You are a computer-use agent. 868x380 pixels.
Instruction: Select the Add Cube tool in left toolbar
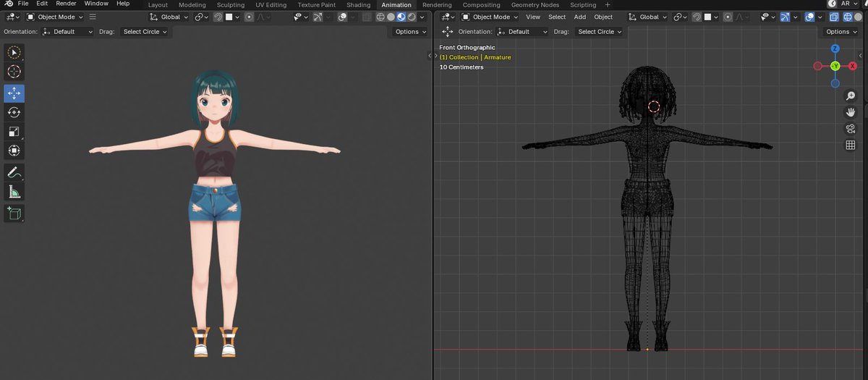pos(14,213)
